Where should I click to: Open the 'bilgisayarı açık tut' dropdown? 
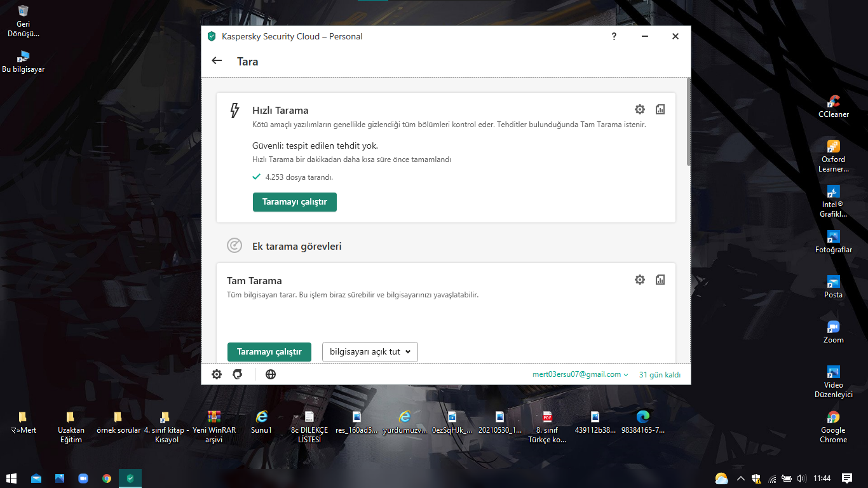[370, 352]
